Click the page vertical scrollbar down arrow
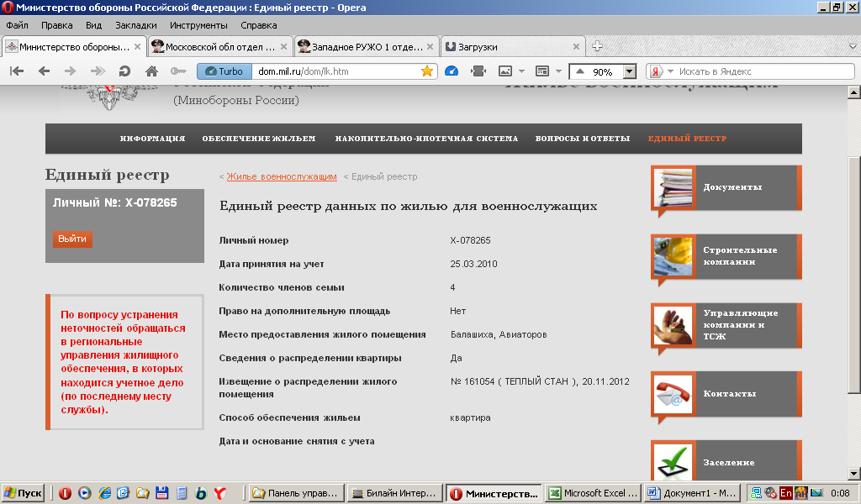Viewport: 861px width, 504px height. (x=854, y=471)
